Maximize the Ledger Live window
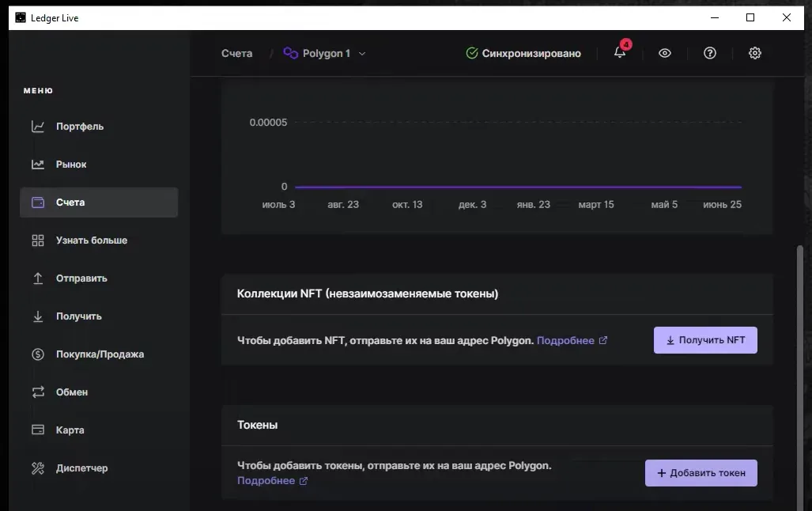This screenshot has height=511, width=812. tap(750, 17)
